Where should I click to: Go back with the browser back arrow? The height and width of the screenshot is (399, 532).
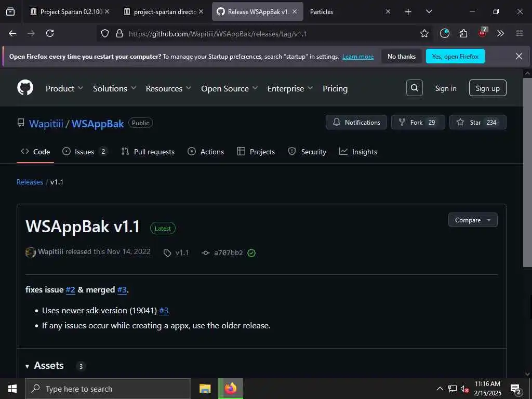[x=12, y=33]
